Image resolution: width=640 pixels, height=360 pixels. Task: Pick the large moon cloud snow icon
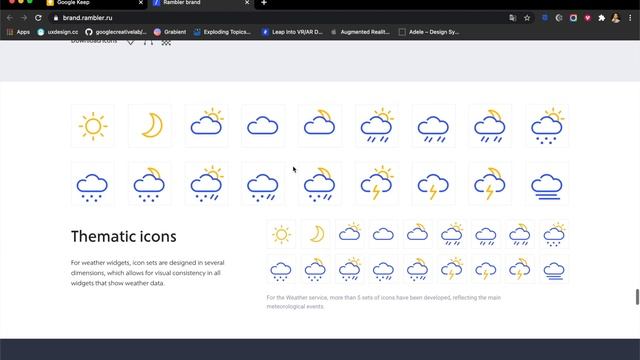point(149,184)
